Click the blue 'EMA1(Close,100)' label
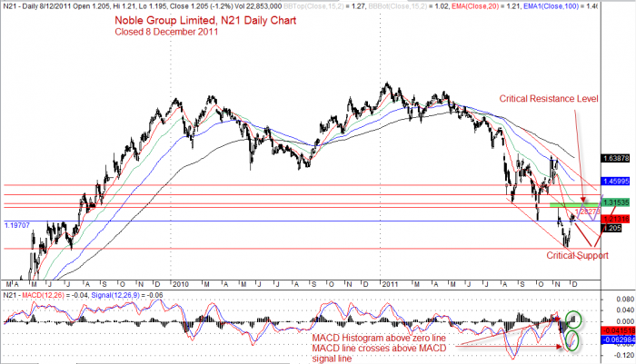The height and width of the screenshot is (364, 636). pos(550,6)
